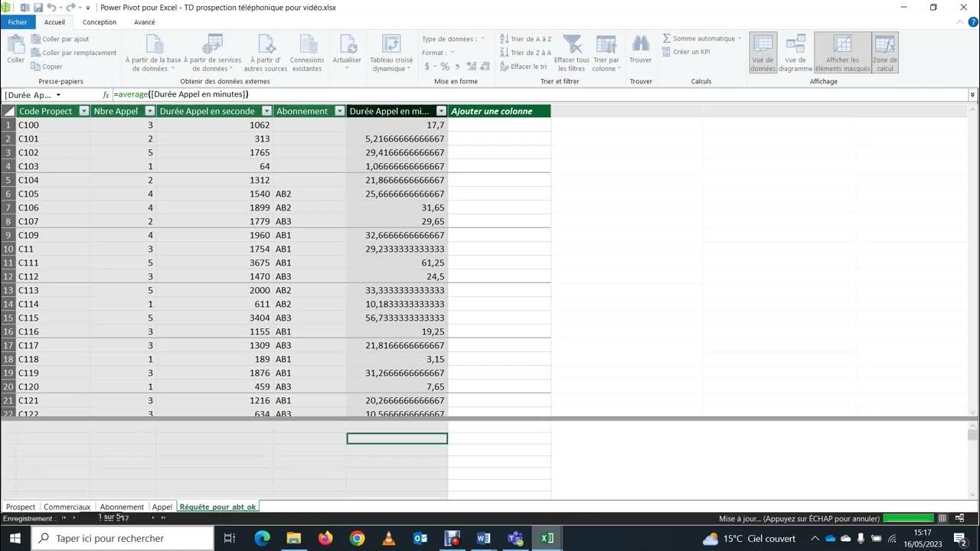Viewport: 980px width, 551px height.
Task: Select the selected calculation area cell
Action: click(x=397, y=439)
